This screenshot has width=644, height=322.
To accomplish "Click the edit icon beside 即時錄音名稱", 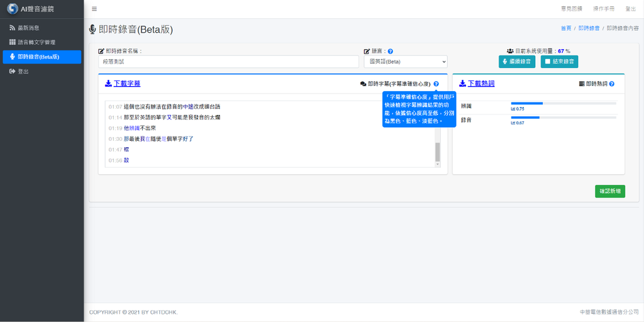I will pos(101,52).
